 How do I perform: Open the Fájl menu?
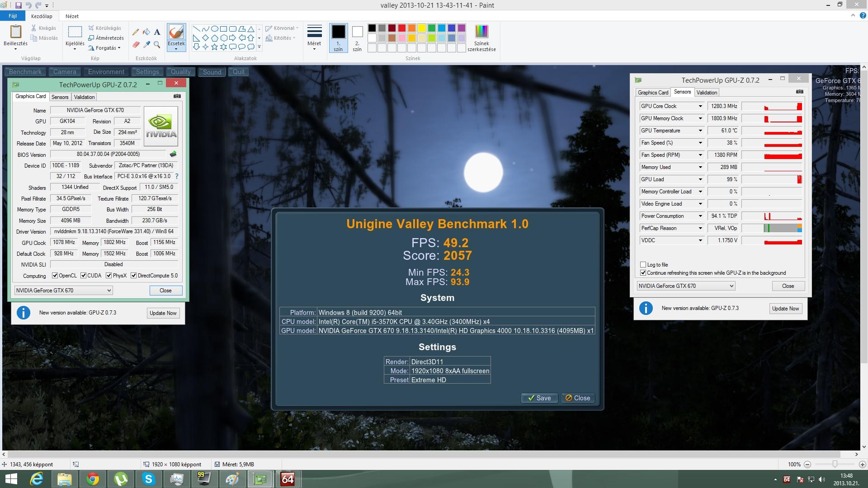[13, 16]
